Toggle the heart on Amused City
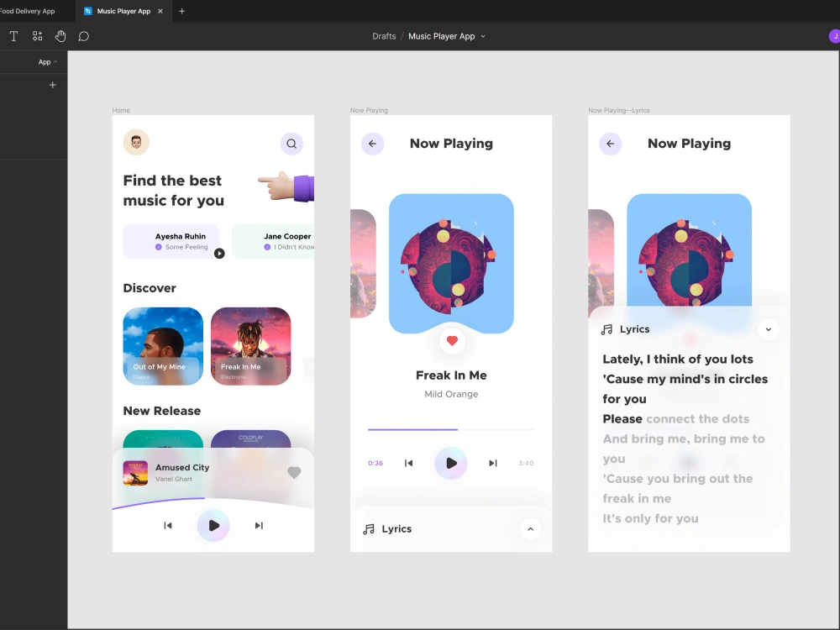The height and width of the screenshot is (630, 840). tap(294, 472)
